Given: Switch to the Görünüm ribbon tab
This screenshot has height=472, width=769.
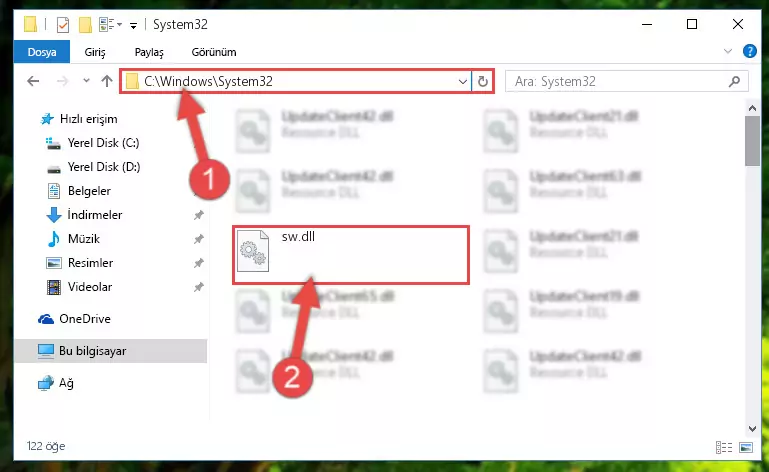Looking at the screenshot, I should pos(214,52).
